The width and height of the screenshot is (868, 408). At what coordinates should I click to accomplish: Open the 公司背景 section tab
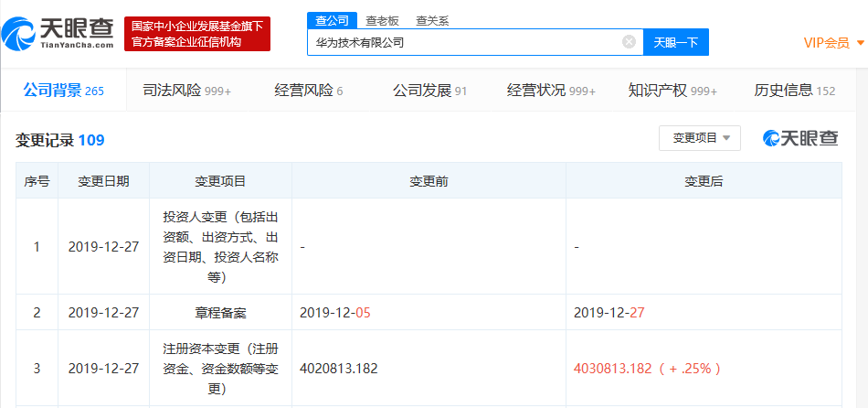[x=63, y=91]
